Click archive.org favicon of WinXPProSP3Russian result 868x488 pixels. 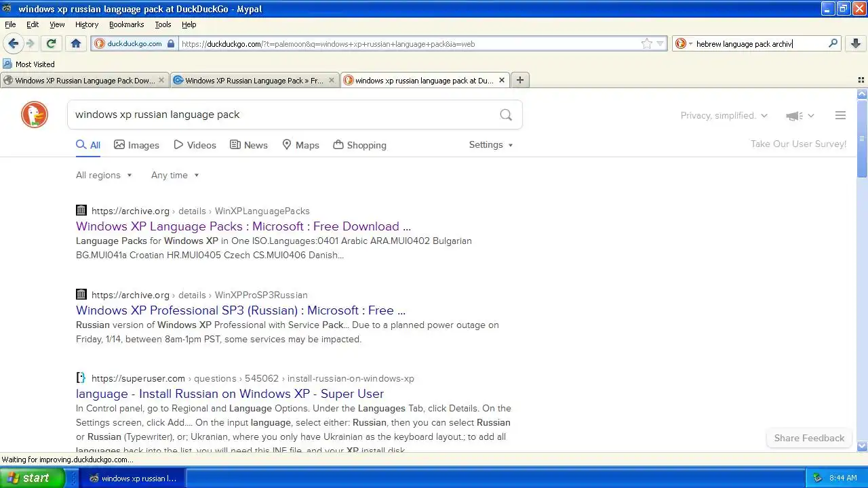81,295
